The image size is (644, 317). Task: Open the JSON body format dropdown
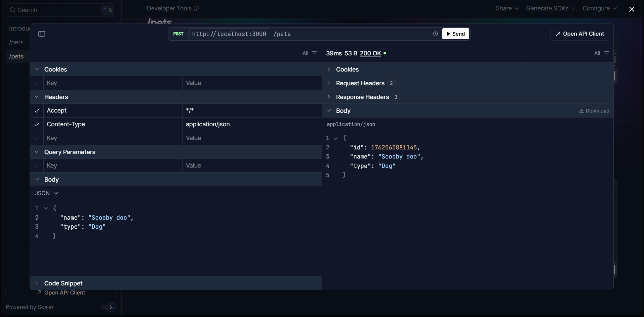pyautogui.click(x=46, y=193)
